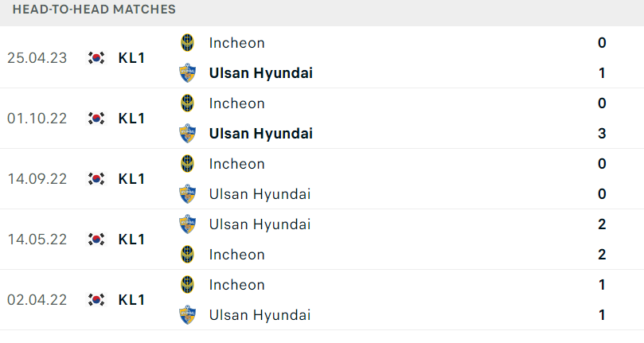
Task: Open KL1 league link for 25.04.23 match
Action: tap(131, 58)
